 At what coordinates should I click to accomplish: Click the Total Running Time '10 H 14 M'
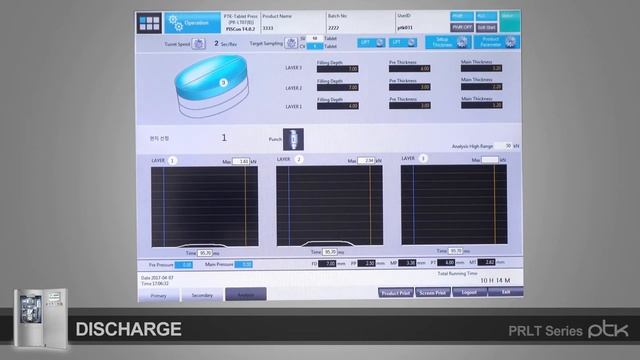[495, 280]
